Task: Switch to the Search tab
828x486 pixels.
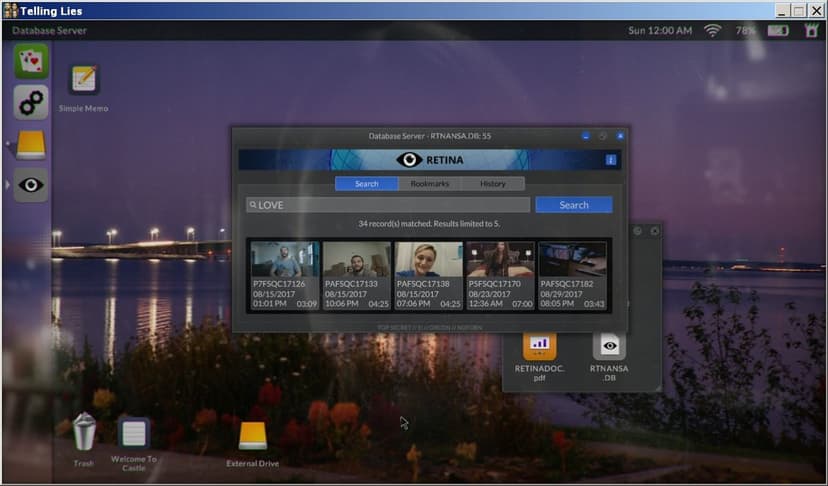Action: click(366, 184)
